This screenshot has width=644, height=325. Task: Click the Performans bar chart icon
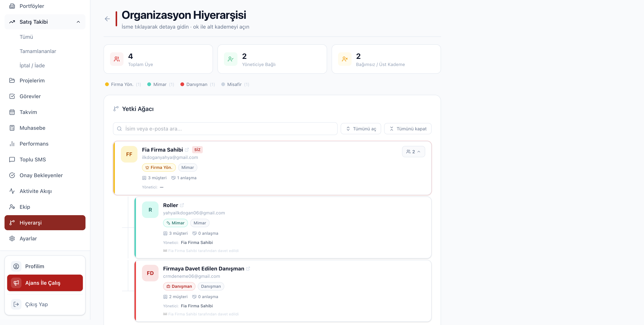(x=12, y=144)
